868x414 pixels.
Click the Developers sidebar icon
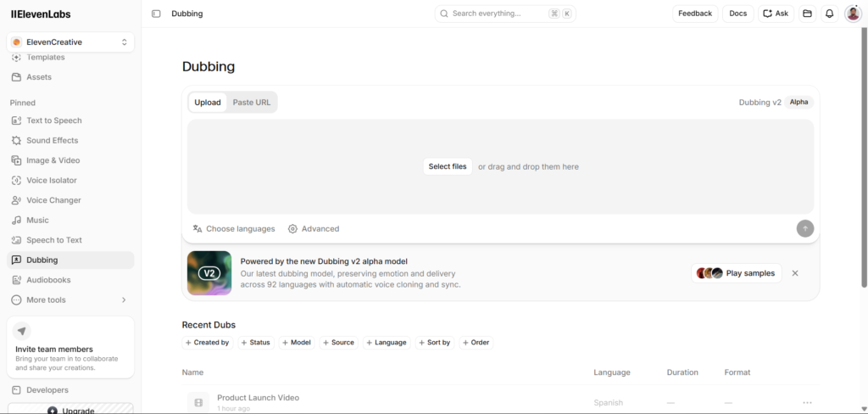point(17,390)
